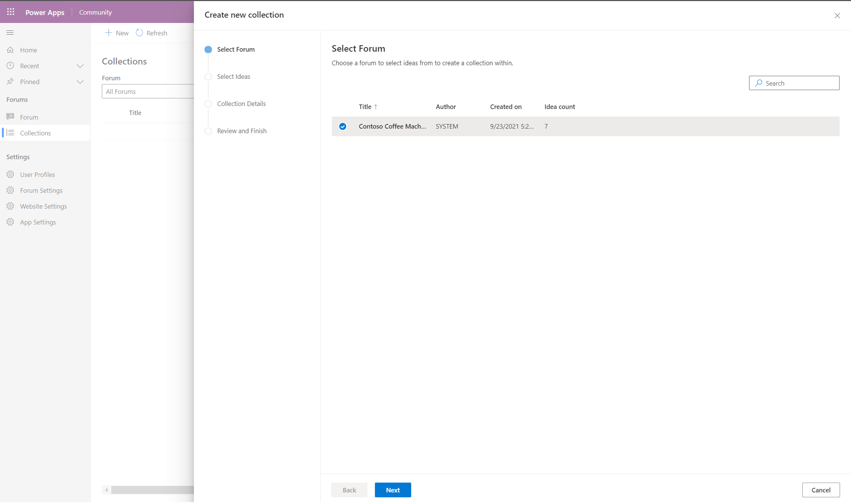Click the Home icon in sidebar
This screenshot has height=504, width=851.
pos(10,49)
